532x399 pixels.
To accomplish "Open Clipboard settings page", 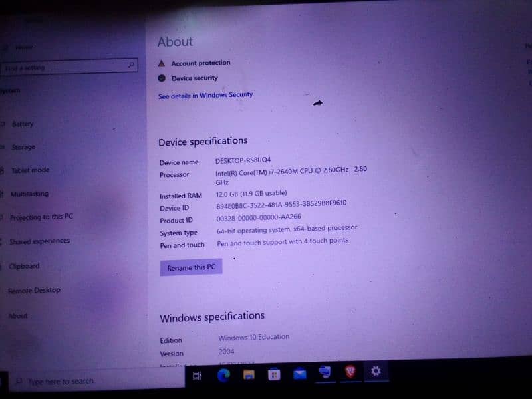I will (x=24, y=266).
